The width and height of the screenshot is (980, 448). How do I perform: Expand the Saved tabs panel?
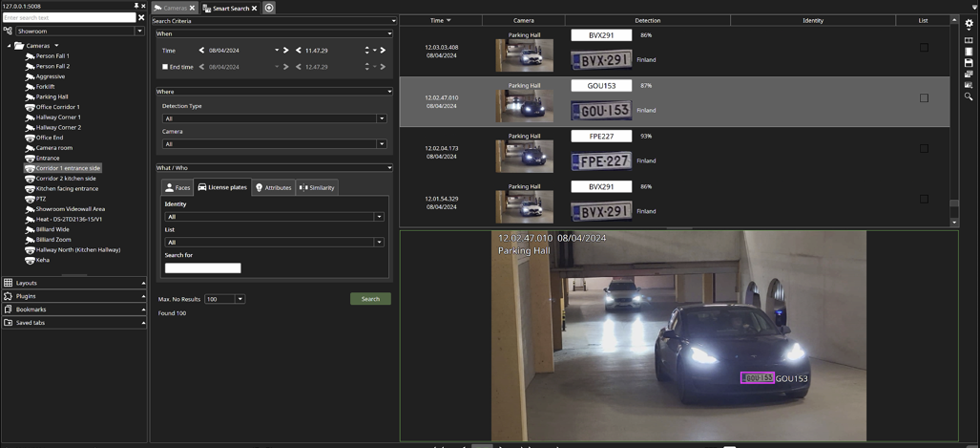click(x=74, y=322)
